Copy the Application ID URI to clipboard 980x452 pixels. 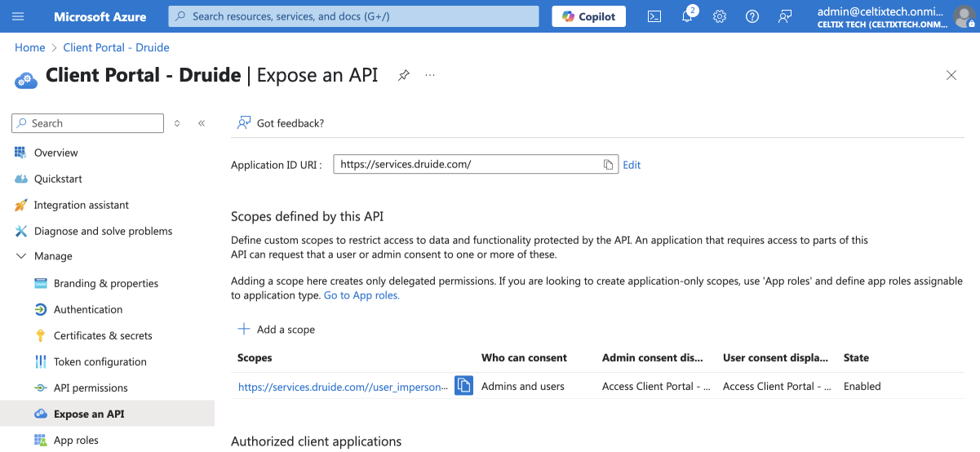pyautogui.click(x=608, y=165)
